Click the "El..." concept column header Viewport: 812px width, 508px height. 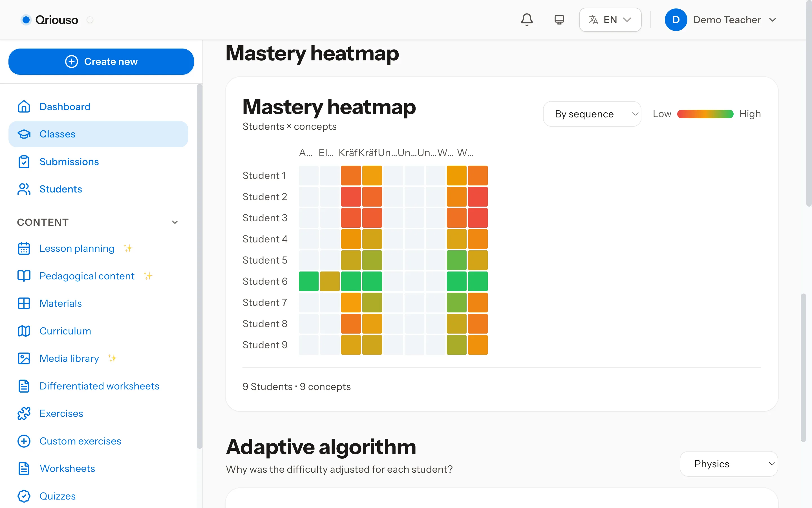coord(326,153)
